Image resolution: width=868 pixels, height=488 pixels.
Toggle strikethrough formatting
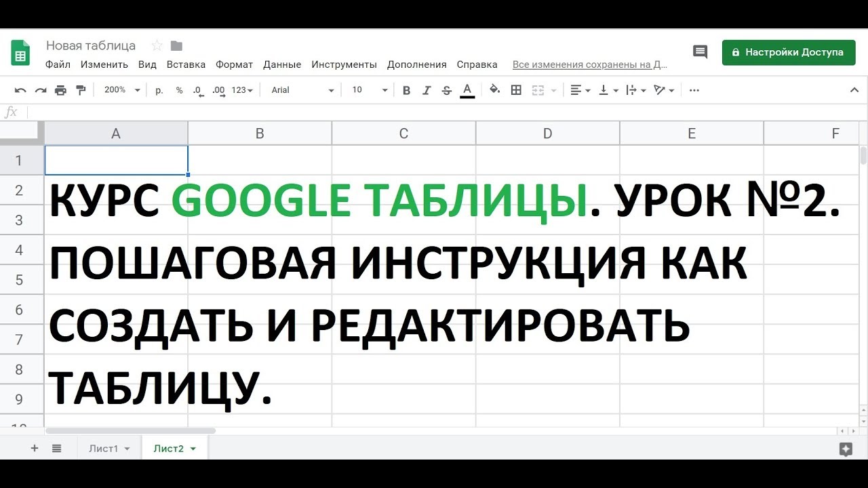446,90
